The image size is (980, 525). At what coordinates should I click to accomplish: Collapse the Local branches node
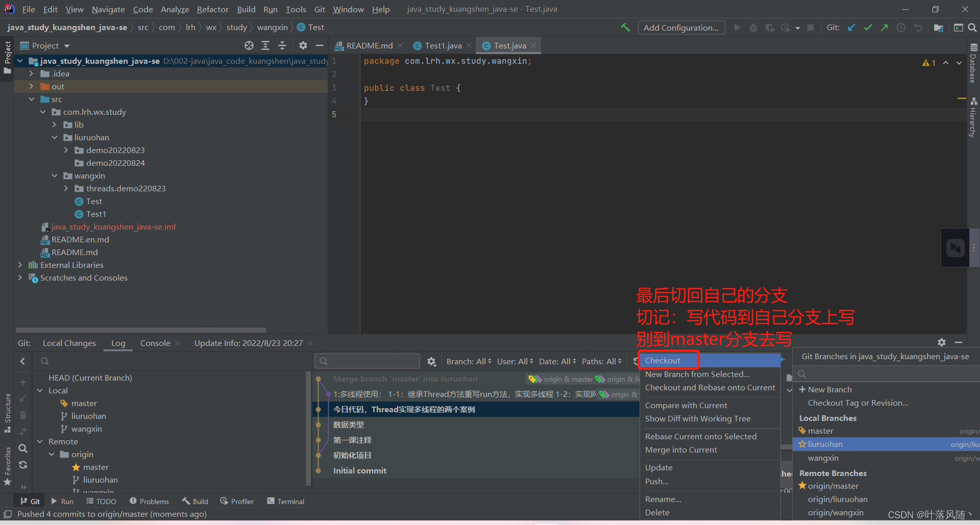(x=40, y=390)
